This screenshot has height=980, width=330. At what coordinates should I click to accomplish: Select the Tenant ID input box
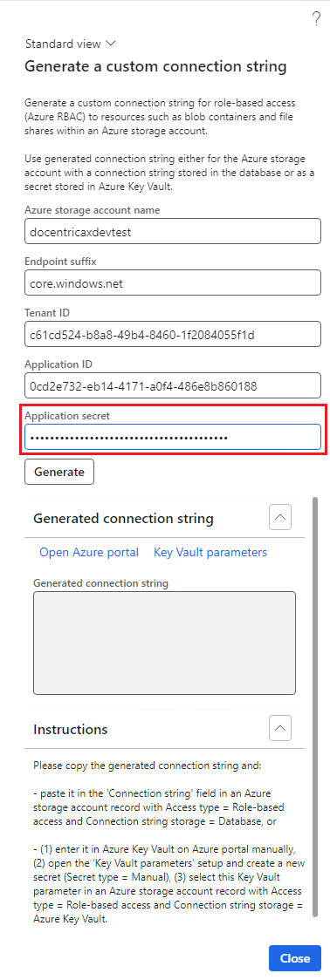tap(173, 335)
